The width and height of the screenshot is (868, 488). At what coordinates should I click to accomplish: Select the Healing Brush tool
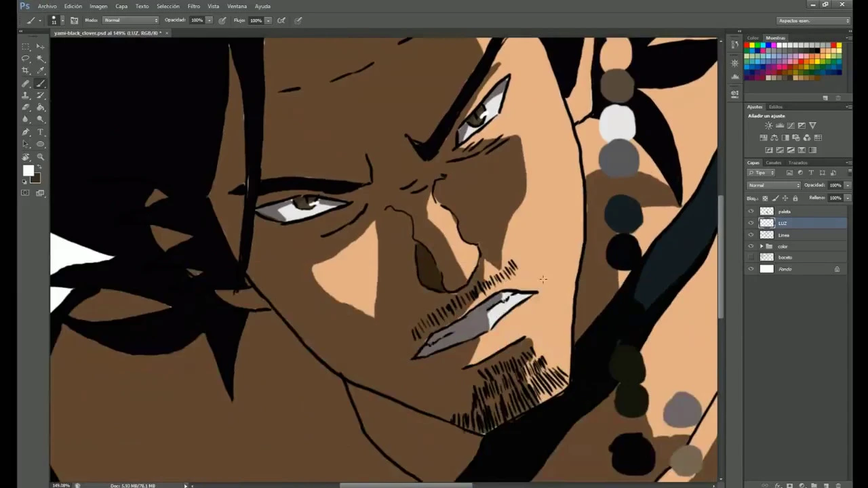(26, 83)
